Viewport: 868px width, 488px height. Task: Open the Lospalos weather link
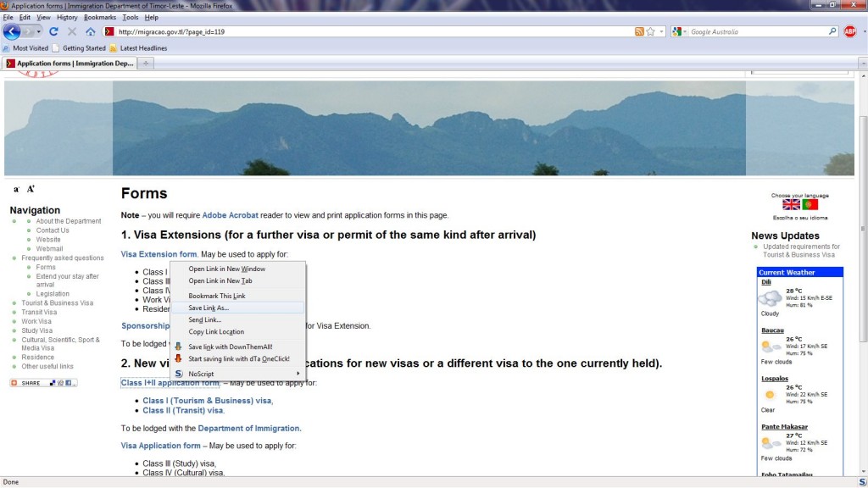coord(775,379)
